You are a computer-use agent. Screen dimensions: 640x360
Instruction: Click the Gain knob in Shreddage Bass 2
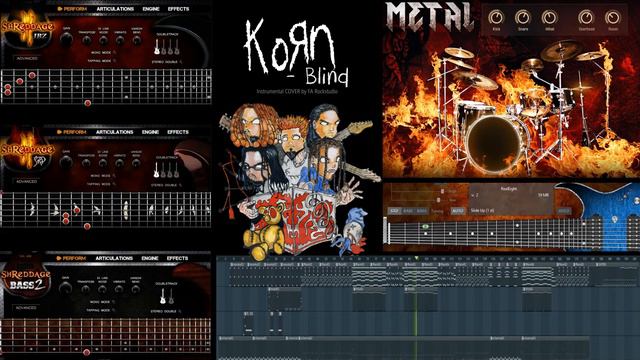[65, 289]
